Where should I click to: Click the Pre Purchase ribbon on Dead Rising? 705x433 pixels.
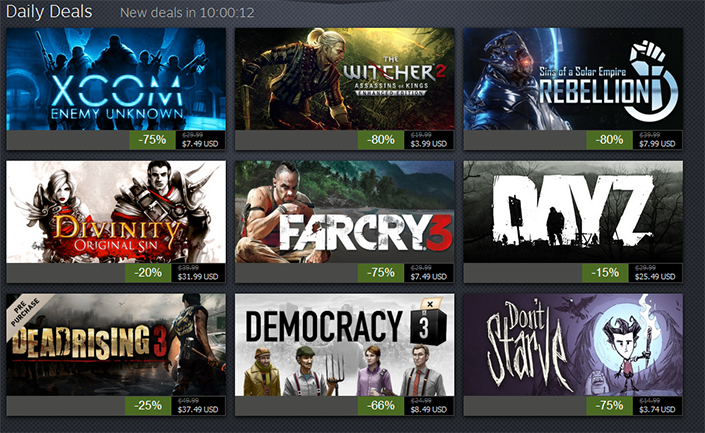click(25, 312)
